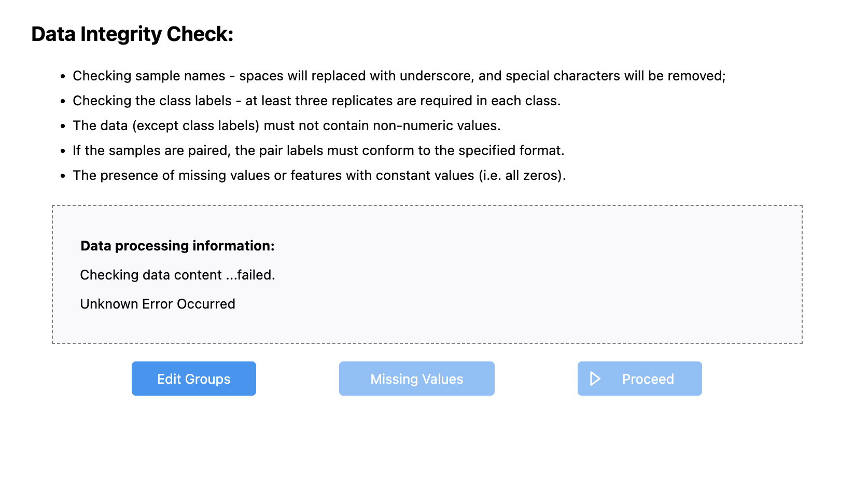Click the Unknown Error Occurred message

pos(158,304)
